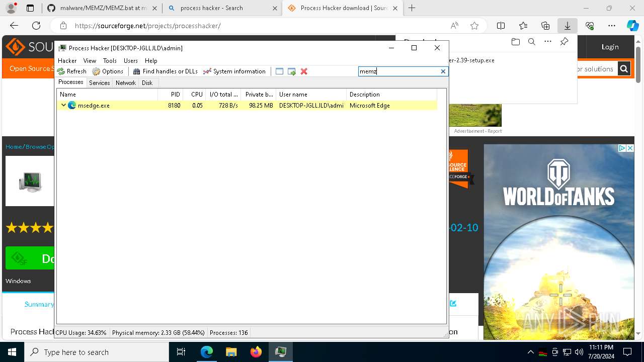Open downloads folder icon in Downloads panel
This screenshot has height=362, width=644.
tap(516, 42)
